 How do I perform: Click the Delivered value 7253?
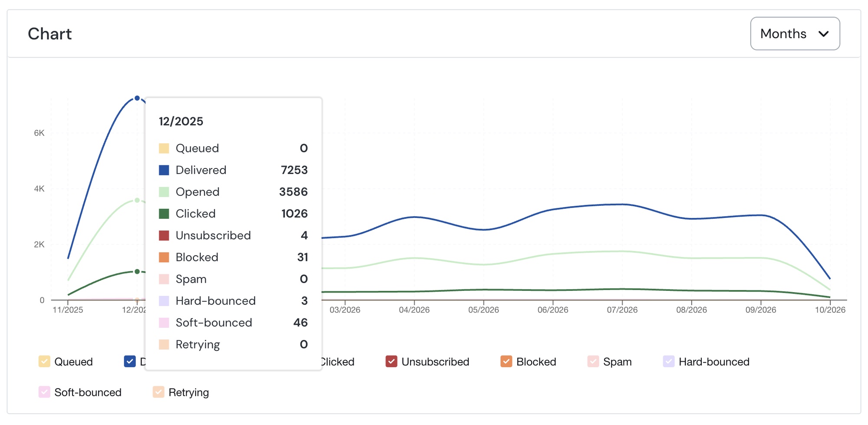(294, 170)
